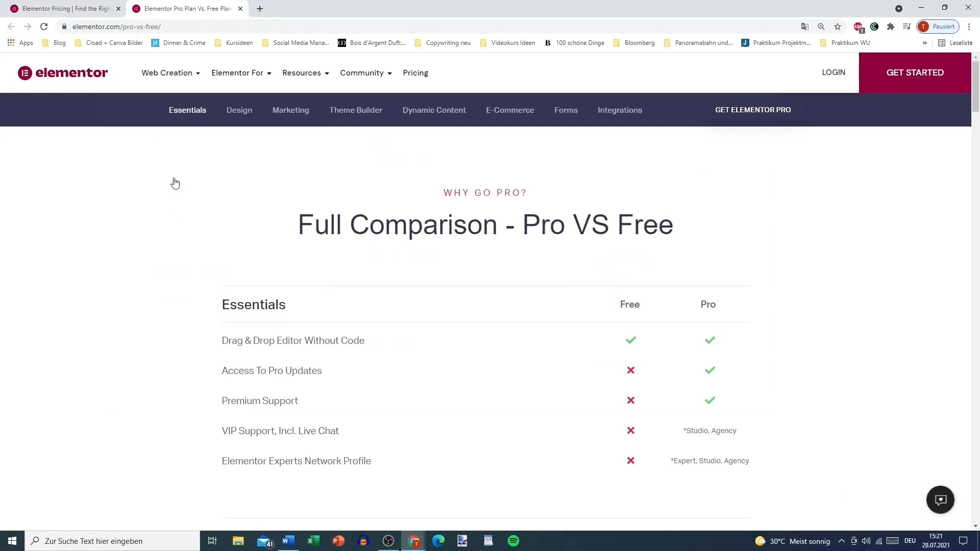Viewport: 980px width, 551px height.
Task: Click '*Expert, Studio, Agency' note
Action: tap(710, 461)
